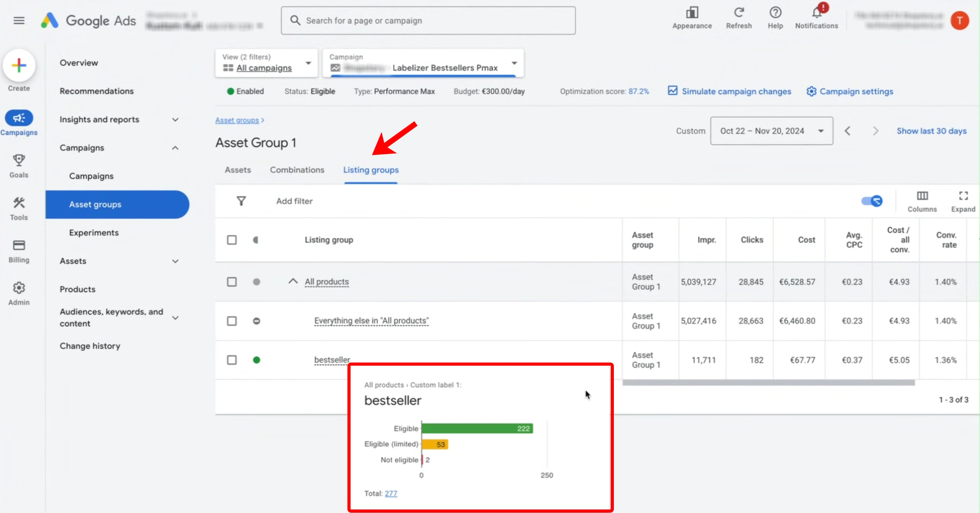Open the hamburger main menu
The image size is (980, 513).
pyautogui.click(x=19, y=20)
